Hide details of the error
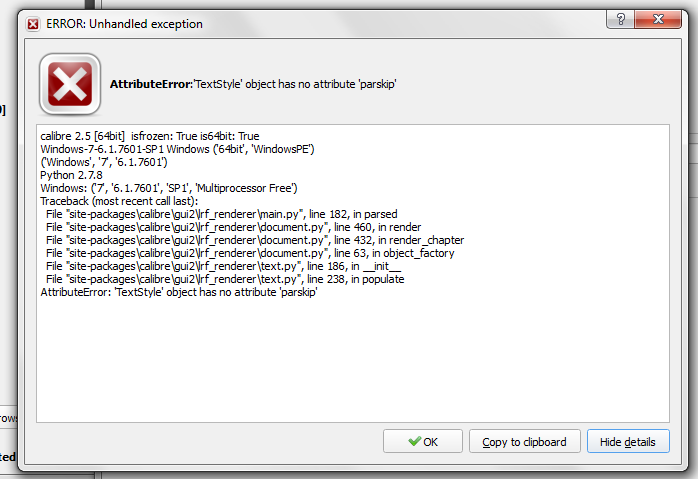The image size is (698, 479). tap(628, 442)
